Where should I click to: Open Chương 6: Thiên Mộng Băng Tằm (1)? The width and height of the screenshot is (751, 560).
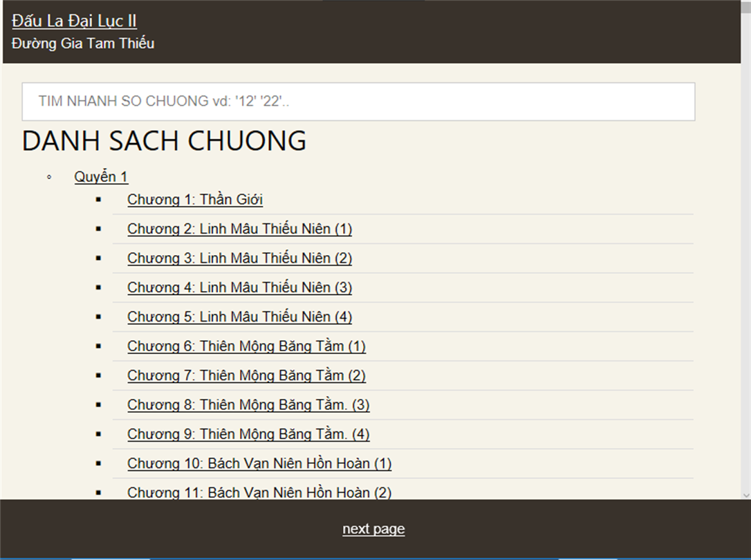247,346
